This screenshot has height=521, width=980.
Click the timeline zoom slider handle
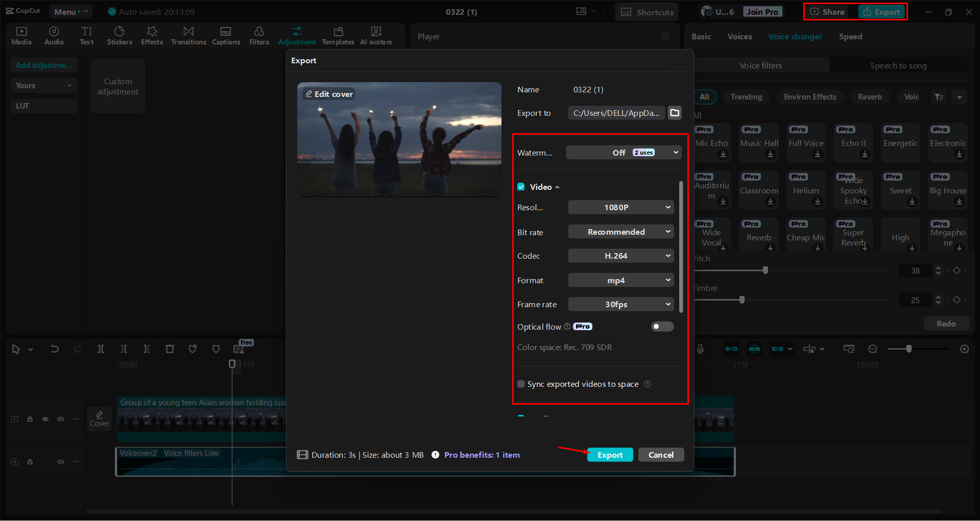(909, 349)
